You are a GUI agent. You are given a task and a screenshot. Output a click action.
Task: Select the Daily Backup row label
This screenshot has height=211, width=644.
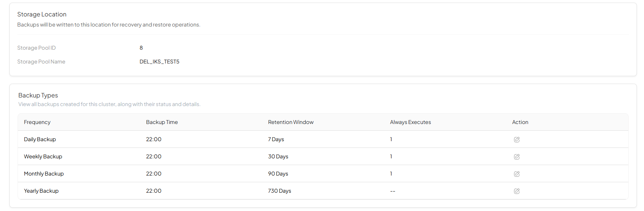40,139
